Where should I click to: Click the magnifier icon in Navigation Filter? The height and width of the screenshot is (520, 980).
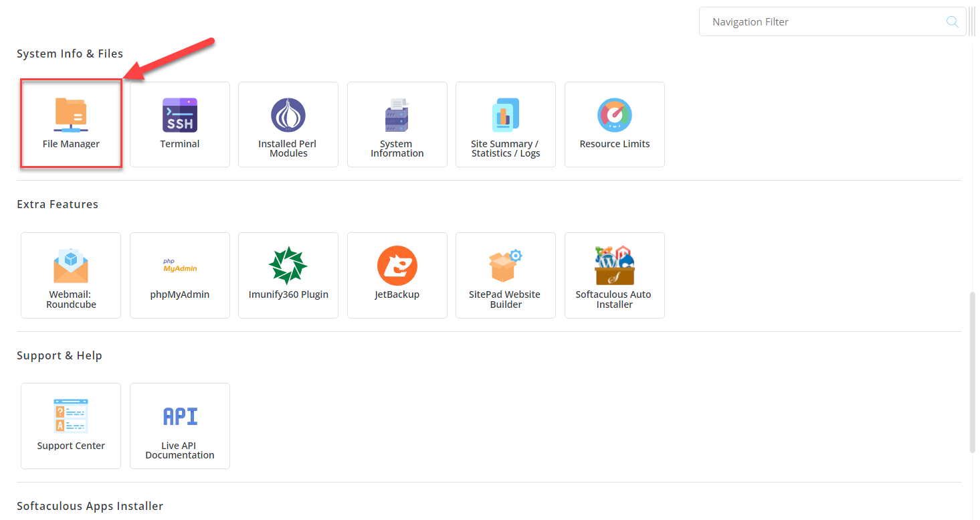[952, 21]
